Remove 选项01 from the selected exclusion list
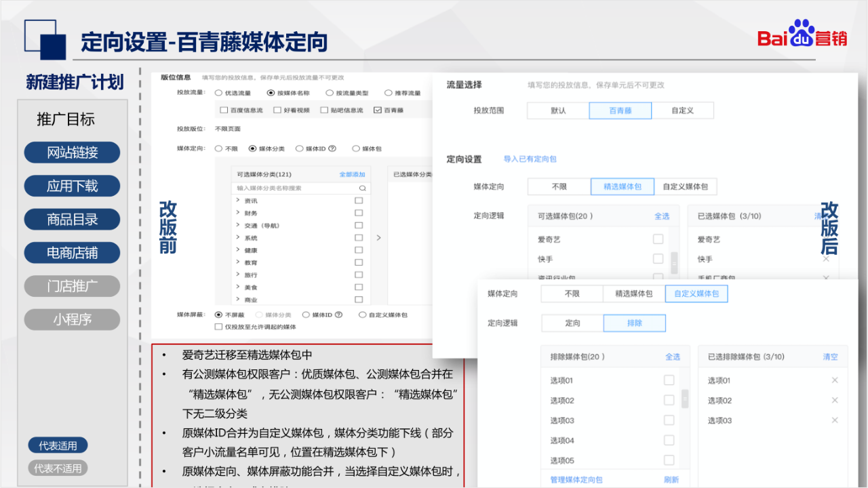 (x=835, y=380)
